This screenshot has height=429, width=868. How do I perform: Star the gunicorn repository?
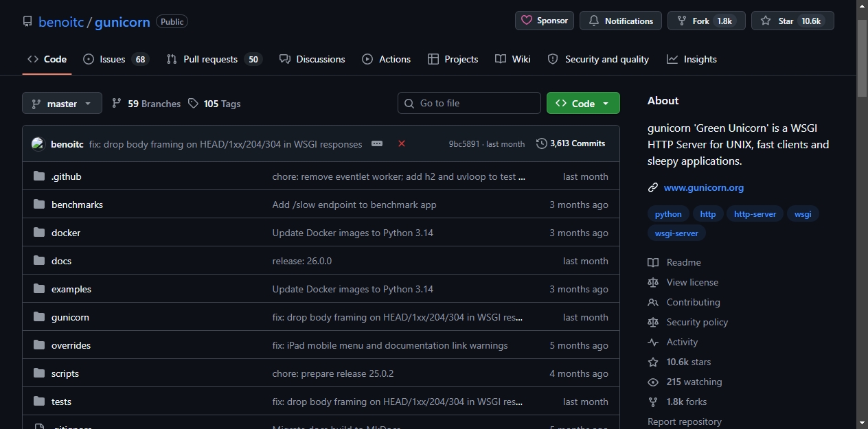tap(792, 21)
